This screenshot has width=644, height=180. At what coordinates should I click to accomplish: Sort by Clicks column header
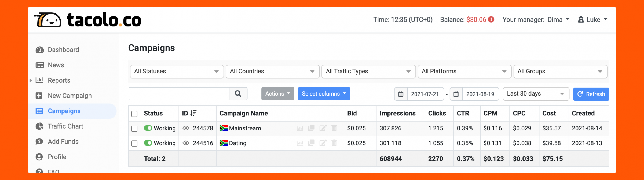tap(437, 113)
